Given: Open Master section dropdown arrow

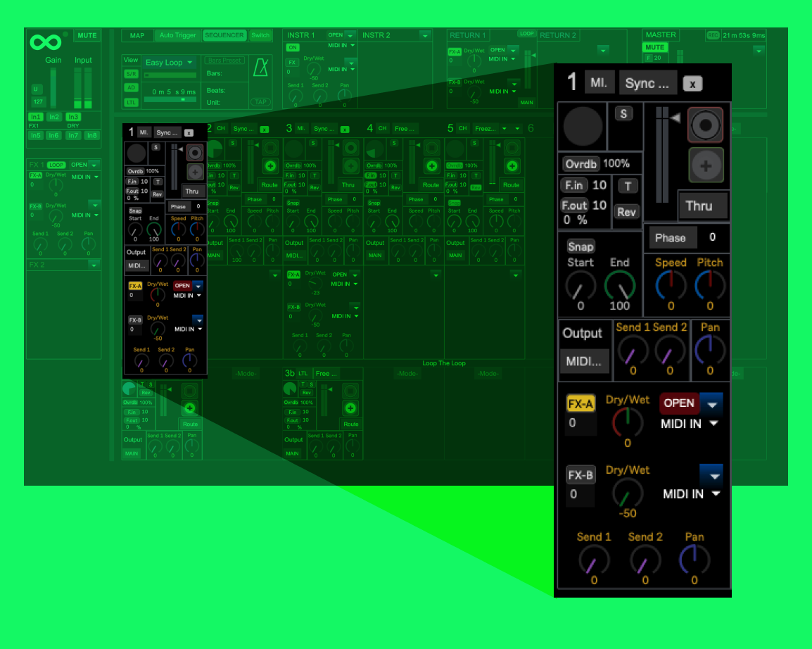Looking at the screenshot, I should click(759, 51).
